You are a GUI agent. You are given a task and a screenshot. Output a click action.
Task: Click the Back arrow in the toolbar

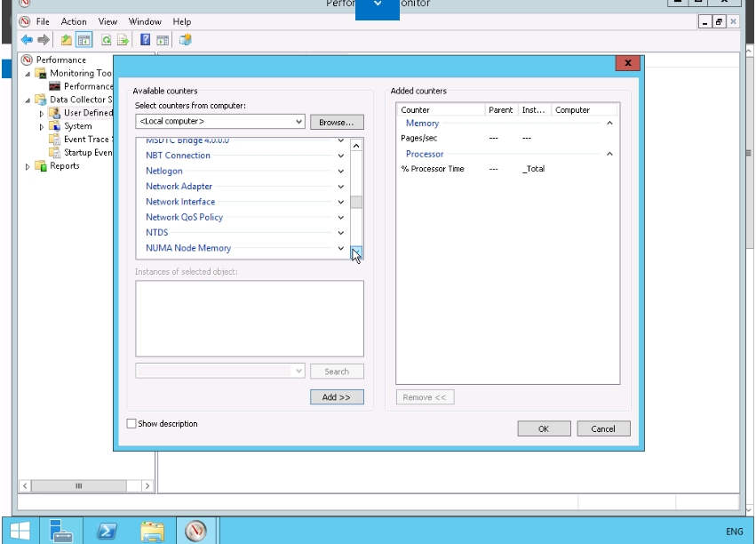pos(27,40)
